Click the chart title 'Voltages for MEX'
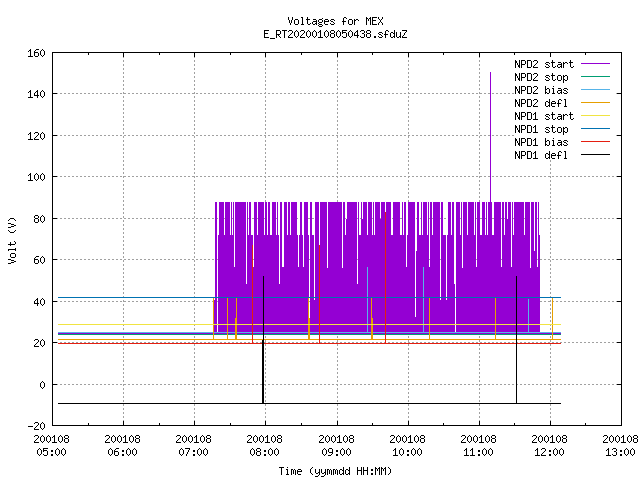The image size is (640, 480). (335, 21)
